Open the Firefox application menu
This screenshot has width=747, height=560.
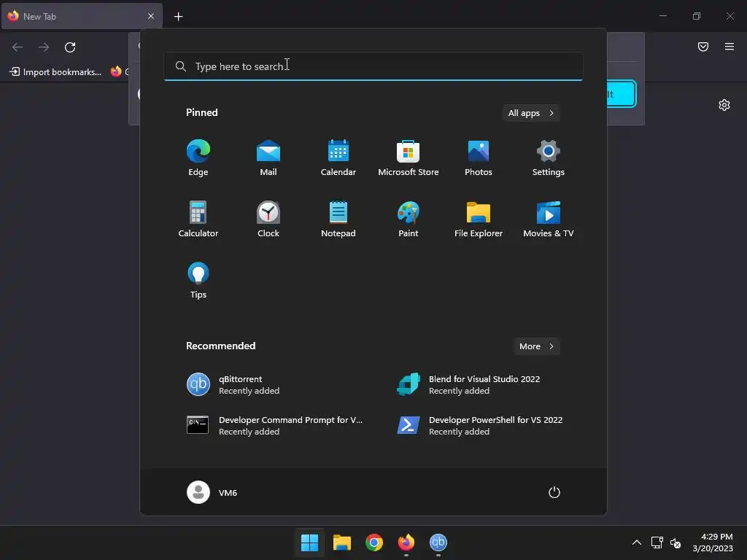[x=729, y=47]
